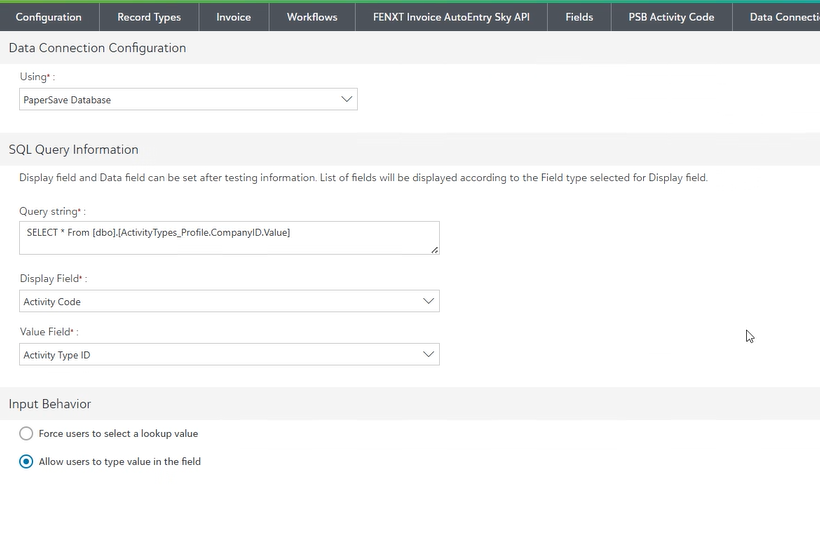Open the Fields tab

click(x=579, y=17)
